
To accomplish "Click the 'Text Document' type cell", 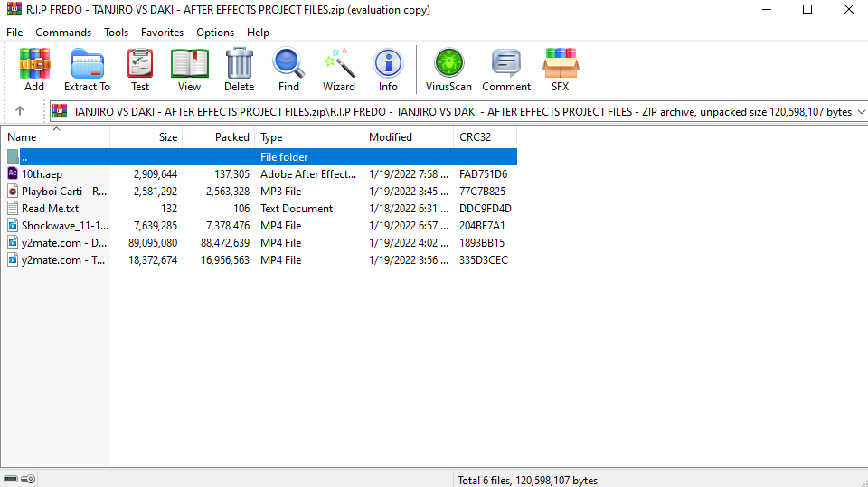I will [x=297, y=208].
